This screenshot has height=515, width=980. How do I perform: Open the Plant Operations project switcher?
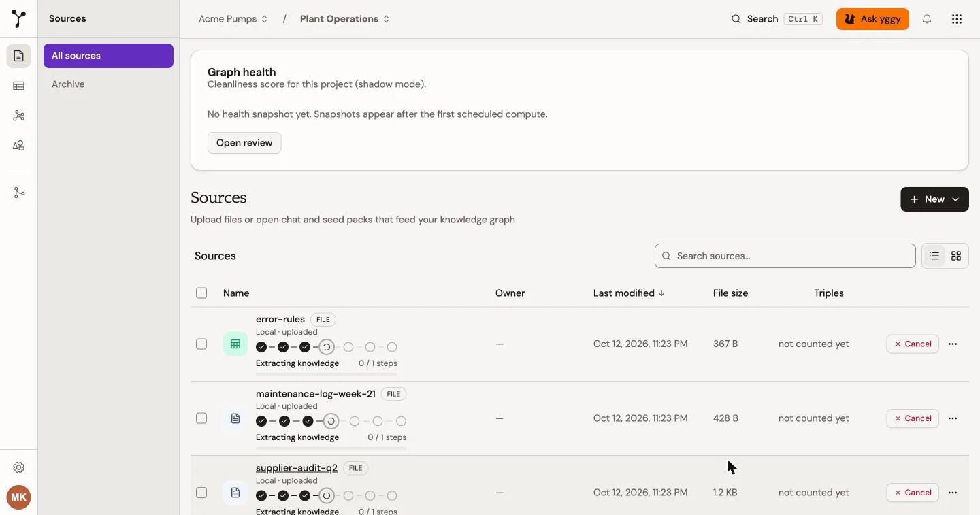pos(345,19)
